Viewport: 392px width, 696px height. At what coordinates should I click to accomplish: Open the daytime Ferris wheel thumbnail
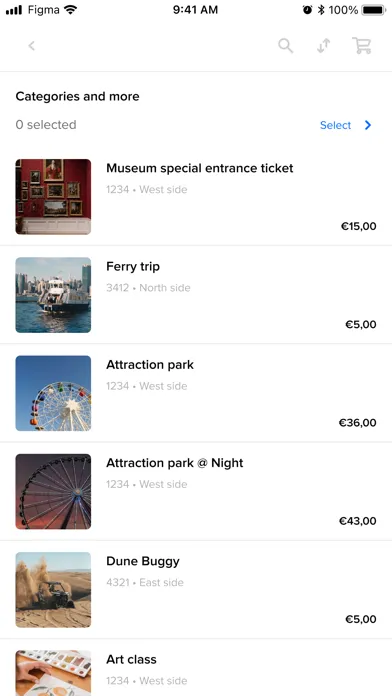tap(53, 393)
